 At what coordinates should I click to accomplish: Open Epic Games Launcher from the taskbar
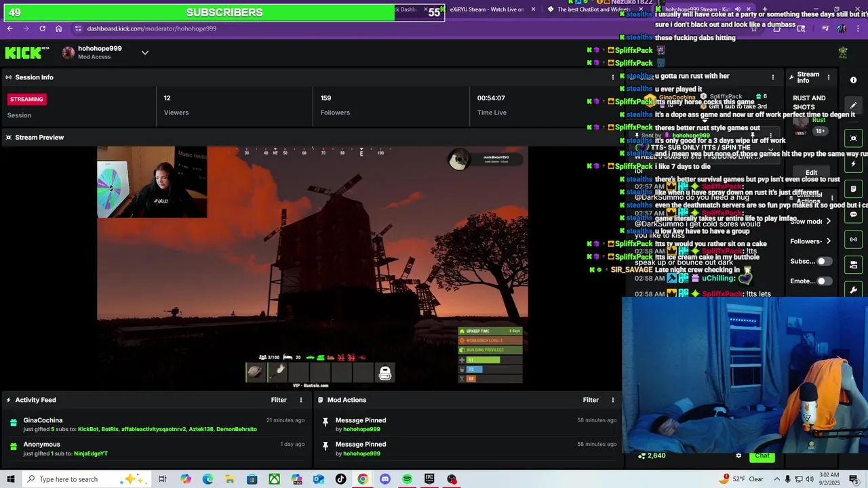pyautogui.click(x=429, y=479)
